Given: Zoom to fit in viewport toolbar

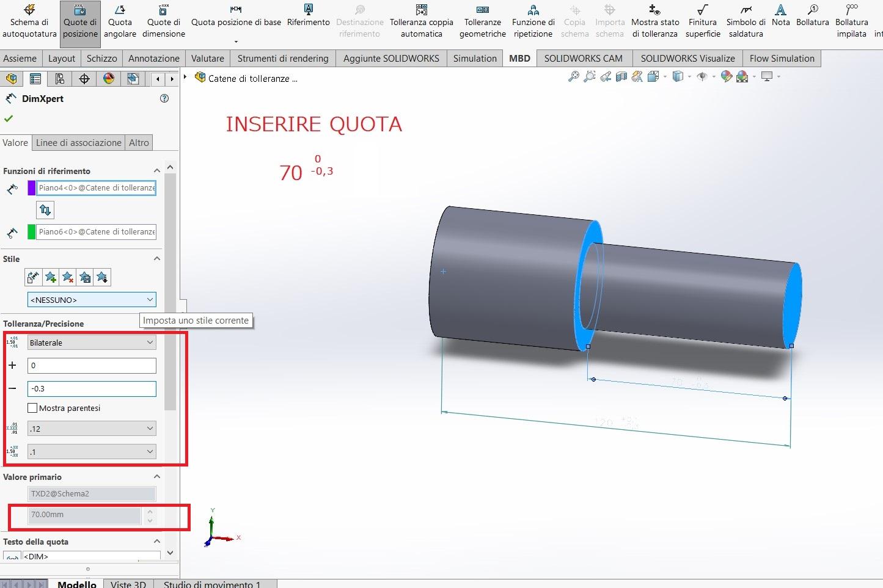Looking at the screenshot, I should 573,76.
